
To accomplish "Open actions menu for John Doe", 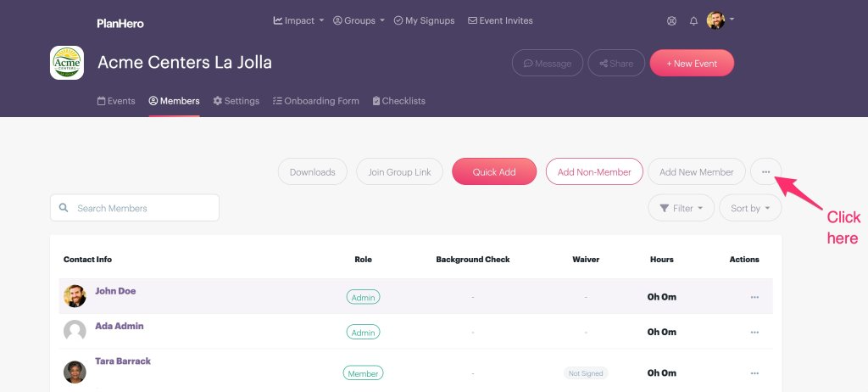I will (x=754, y=297).
